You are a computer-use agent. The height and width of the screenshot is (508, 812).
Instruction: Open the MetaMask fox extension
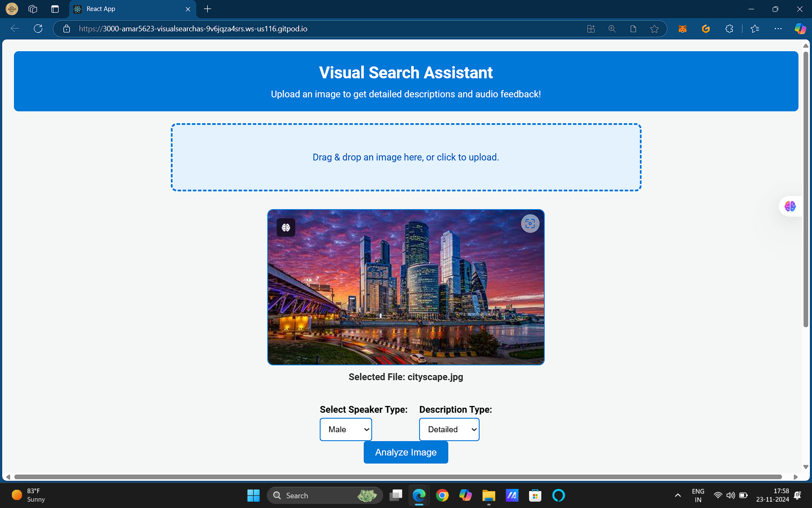pyautogui.click(x=682, y=29)
